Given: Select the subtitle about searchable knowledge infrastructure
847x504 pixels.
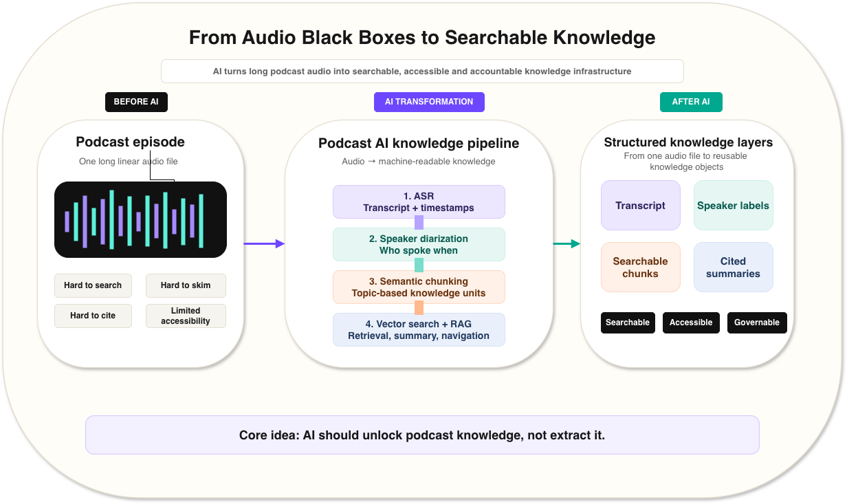Looking at the screenshot, I should [x=422, y=71].
